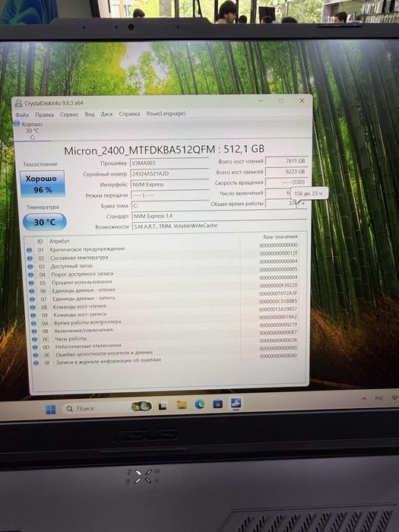The width and height of the screenshot is (399, 532).
Task: Open the Диск menu
Action: [x=106, y=114]
